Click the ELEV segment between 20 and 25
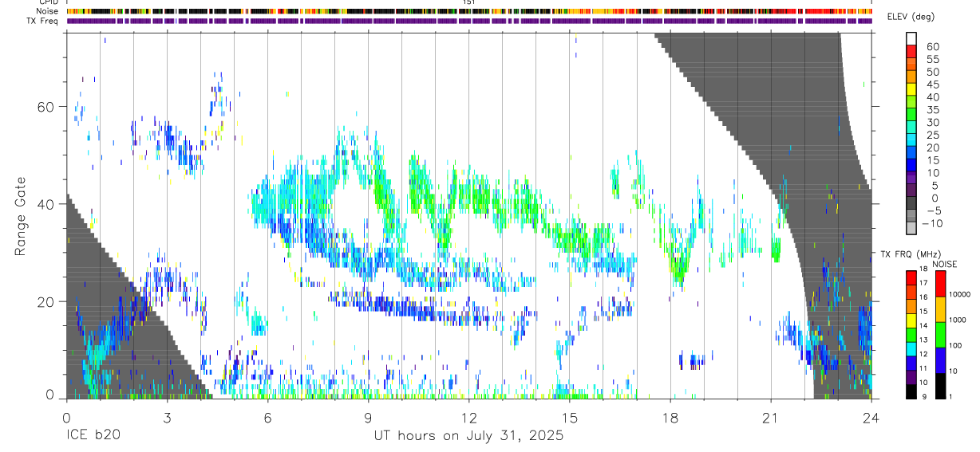980x452 pixels. click(x=912, y=140)
